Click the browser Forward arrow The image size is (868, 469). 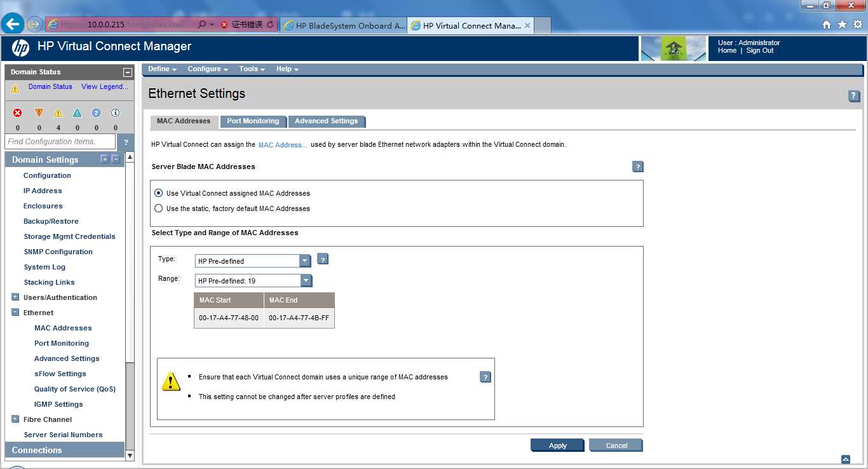click(x=34, y=25)
